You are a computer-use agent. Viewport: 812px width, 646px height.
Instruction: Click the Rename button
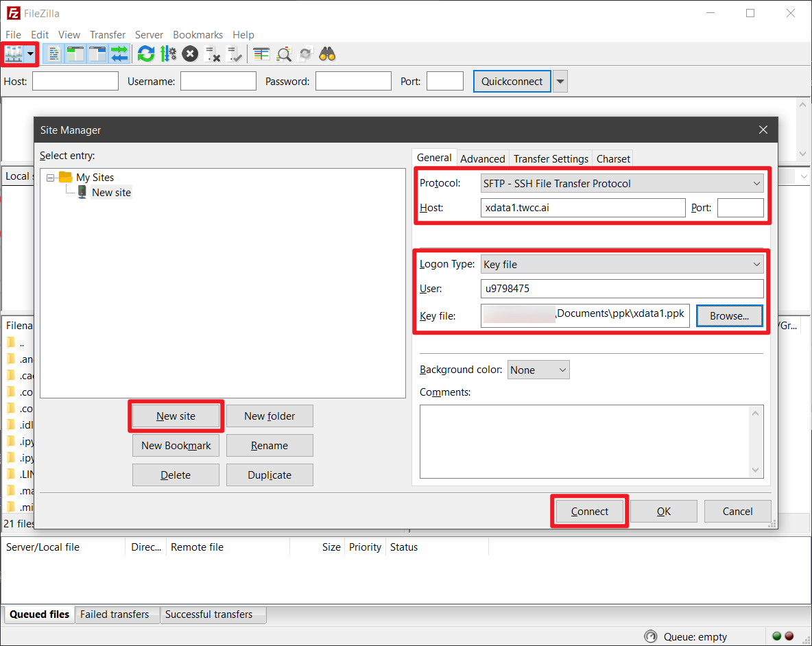(x=270, y=446)
